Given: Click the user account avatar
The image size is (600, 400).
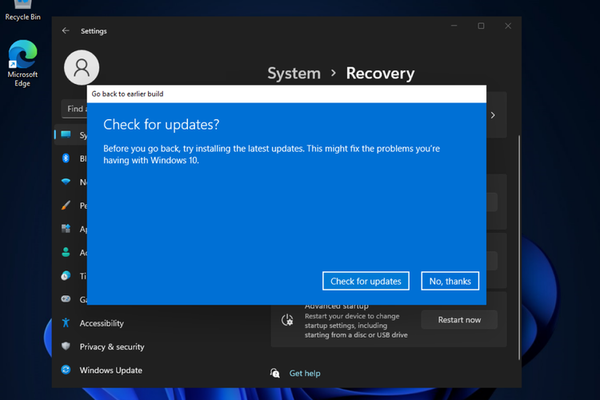Looking at the screenshot, I should [x=81, y=68].
